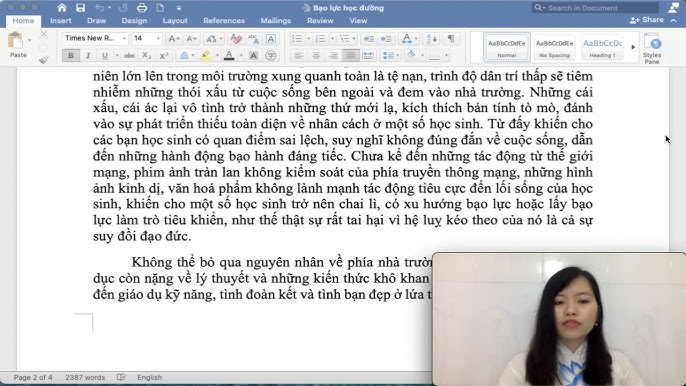
Task: Apply the font color
Action: pos(229,56)
